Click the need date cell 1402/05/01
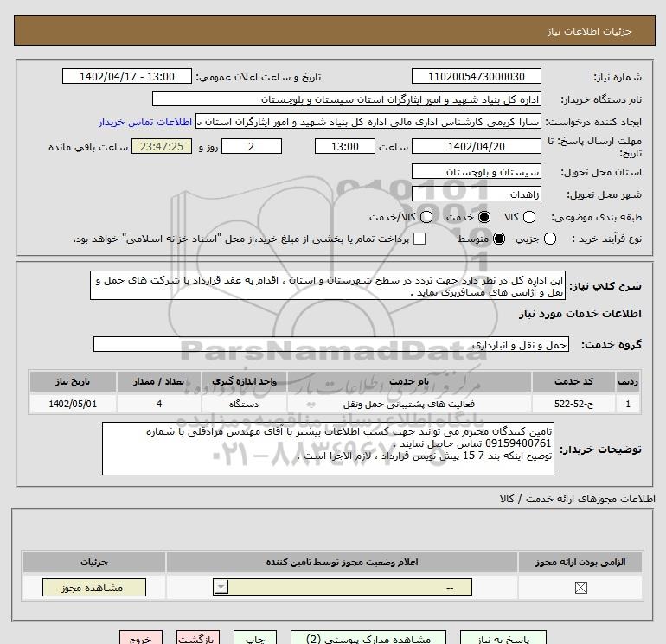The height and width of the screenshot is (644, 666). (x=73, y=404)
